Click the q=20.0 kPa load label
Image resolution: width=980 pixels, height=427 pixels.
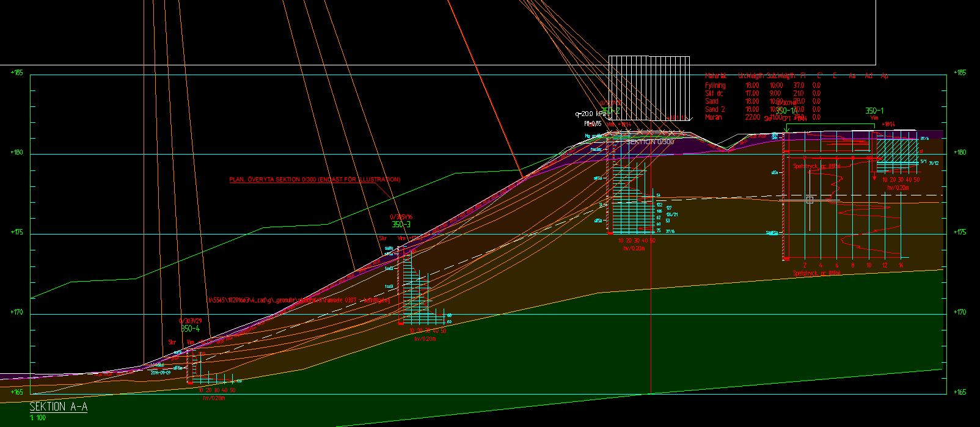click(x=590, y=114)
